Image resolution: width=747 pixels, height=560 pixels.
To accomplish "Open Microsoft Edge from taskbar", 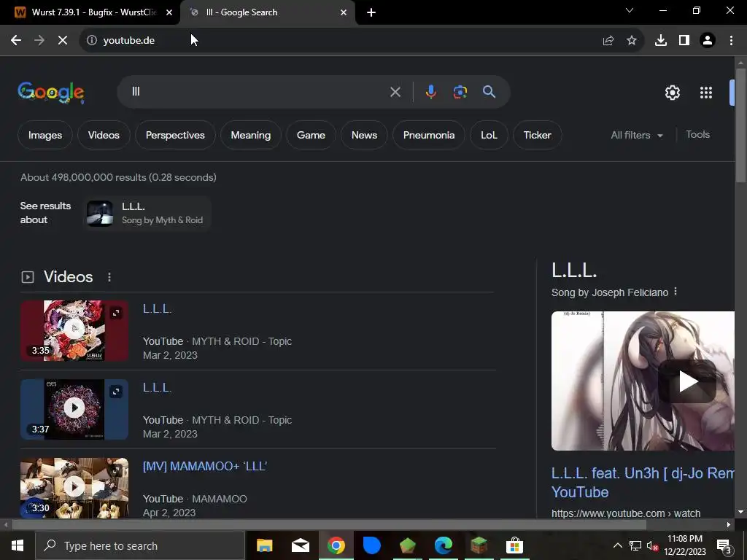I will coord(443,545).
